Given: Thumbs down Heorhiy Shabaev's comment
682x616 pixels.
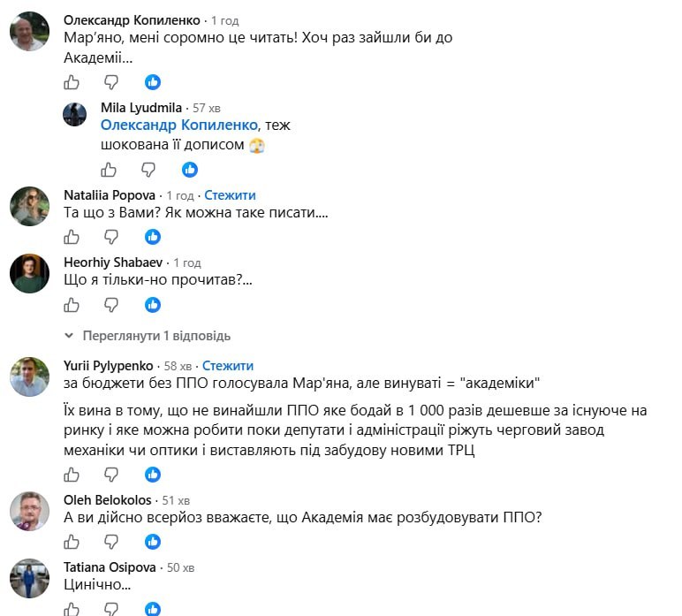Looking at the screenshot, I should pyautogui.click(x=111, y=305).
